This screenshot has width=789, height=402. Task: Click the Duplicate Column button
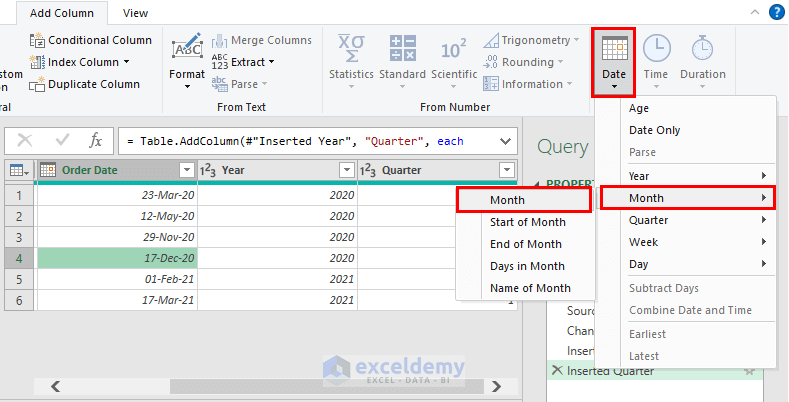pyautogui.click(x=85, y=84)
